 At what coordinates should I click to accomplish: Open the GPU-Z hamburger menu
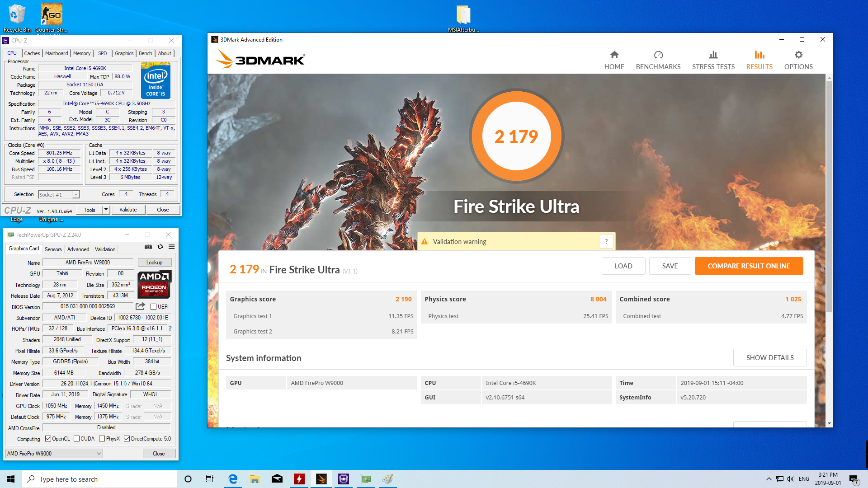click(172, 247)
